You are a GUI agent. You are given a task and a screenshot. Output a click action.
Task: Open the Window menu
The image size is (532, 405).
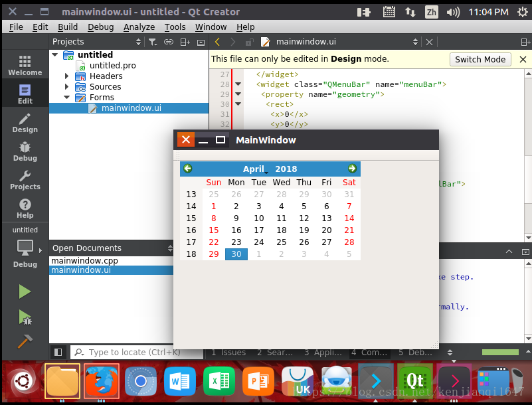pyautogui.click(x=211, y=27)
